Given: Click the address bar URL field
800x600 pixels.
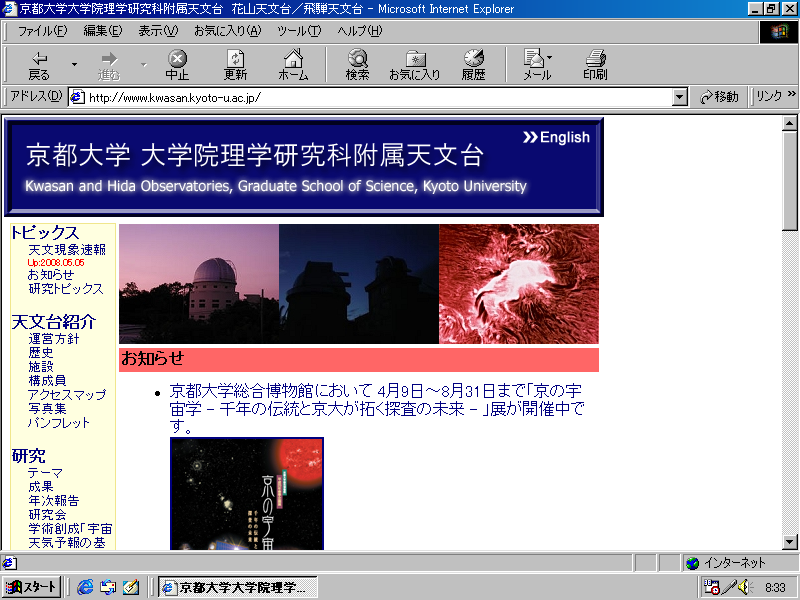Looking at the screenshot, I should click(x=379, y=97).
